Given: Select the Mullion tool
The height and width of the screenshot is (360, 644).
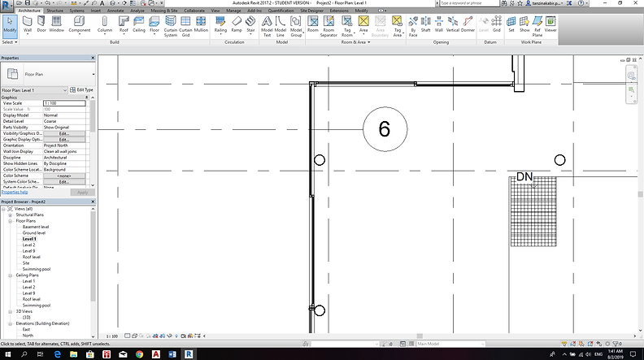Looking at the screenshot, I should click(x=201, y=24).
